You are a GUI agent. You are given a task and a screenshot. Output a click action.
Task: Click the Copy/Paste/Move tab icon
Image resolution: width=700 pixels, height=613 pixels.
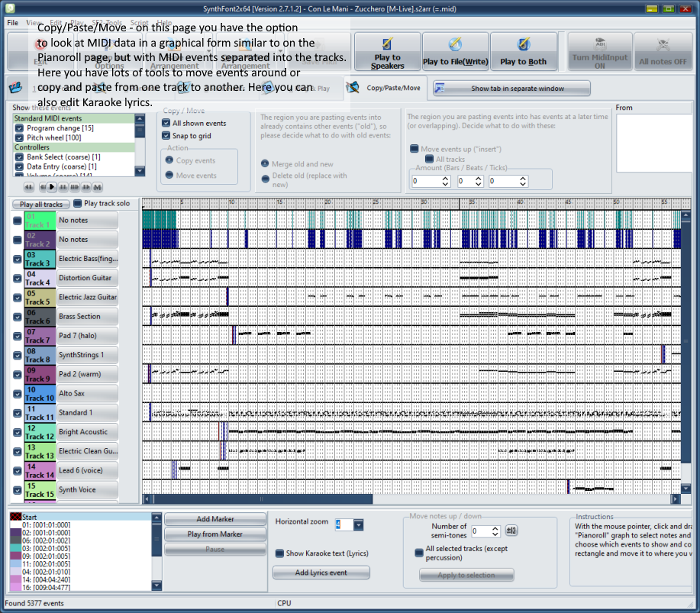coord(353,88)
